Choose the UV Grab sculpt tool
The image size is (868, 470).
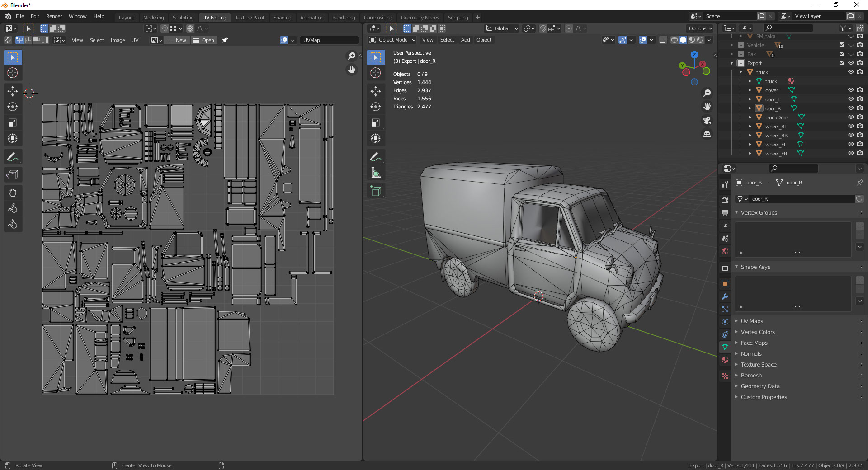(x=13, y=193)
